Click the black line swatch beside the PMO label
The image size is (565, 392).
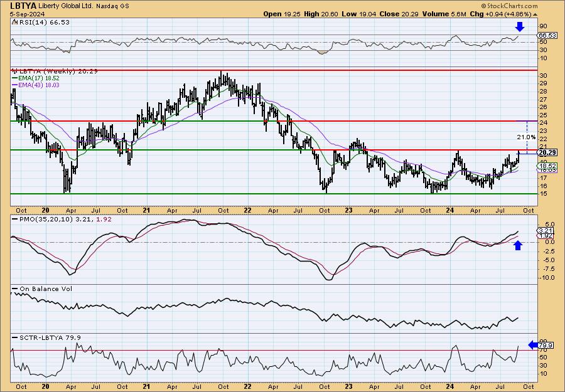(15, 219)
